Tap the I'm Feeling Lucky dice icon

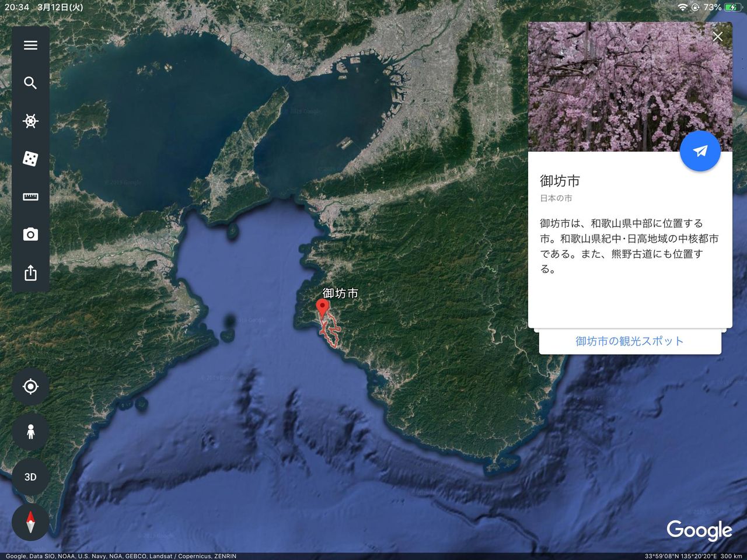[30, 159]
